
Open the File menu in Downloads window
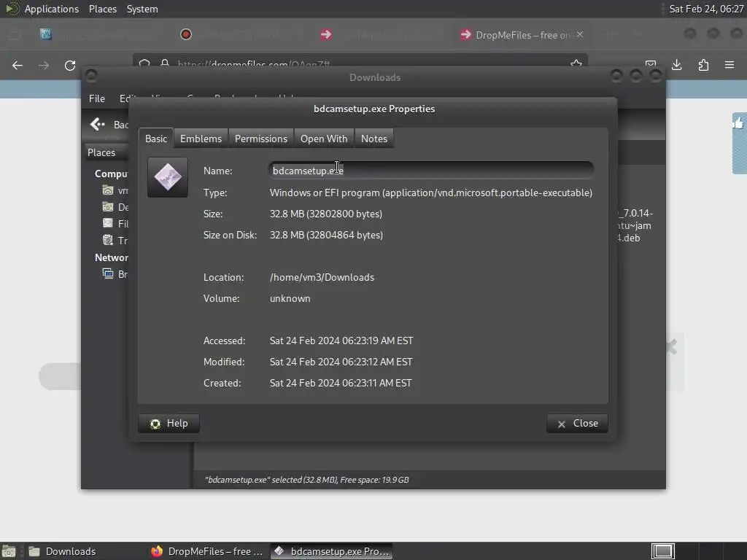pyautogui.click(x=97, y=98)
